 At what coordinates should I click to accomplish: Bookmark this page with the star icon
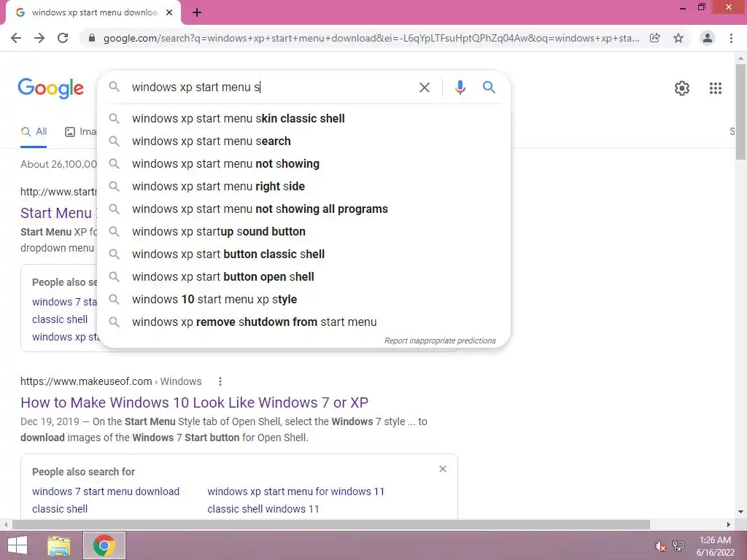click(x=678, y=38)
